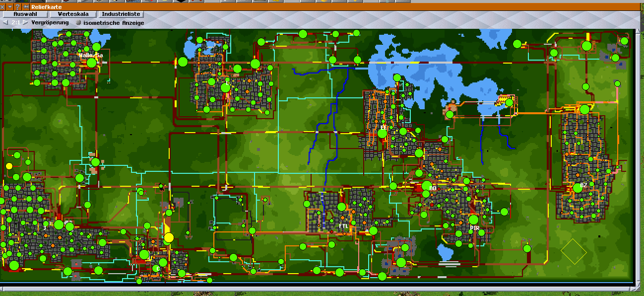
Task: Open help for the Reliefkarte window
Action: point(18,7)
